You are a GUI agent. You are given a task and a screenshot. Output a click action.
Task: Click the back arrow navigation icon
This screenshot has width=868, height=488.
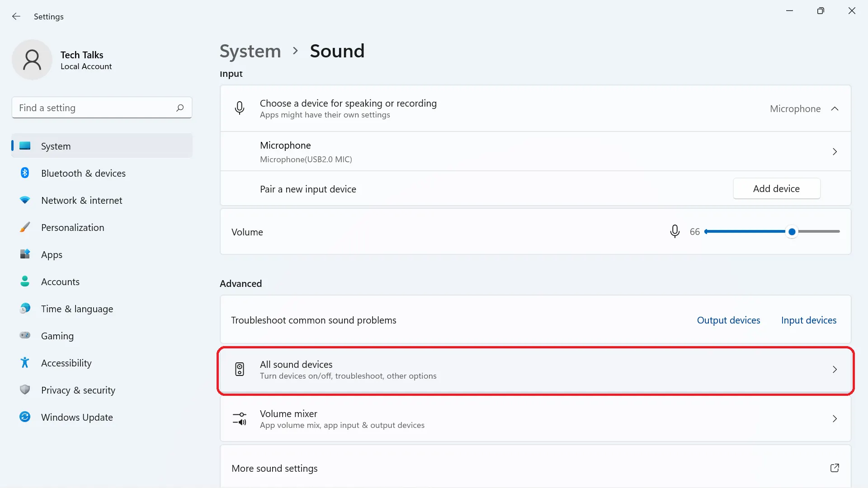coord(16,16)
